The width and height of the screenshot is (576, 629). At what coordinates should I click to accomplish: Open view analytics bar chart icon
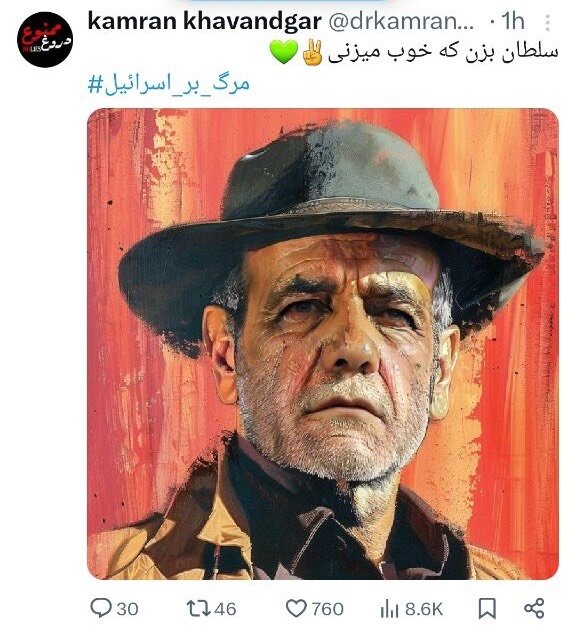(x=389, y=609)
